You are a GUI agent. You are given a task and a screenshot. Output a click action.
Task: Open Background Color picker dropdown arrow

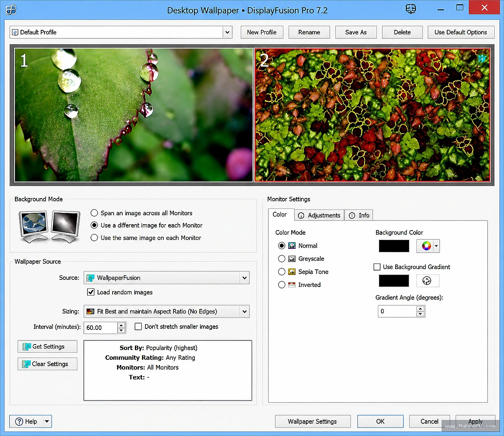pos(436,246)
